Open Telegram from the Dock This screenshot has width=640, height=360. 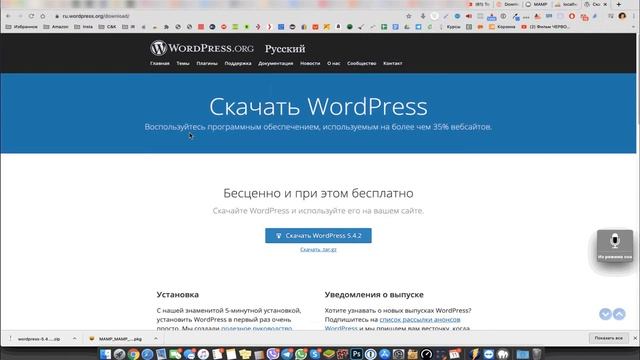pyautogui.click(x=287, y=354)
